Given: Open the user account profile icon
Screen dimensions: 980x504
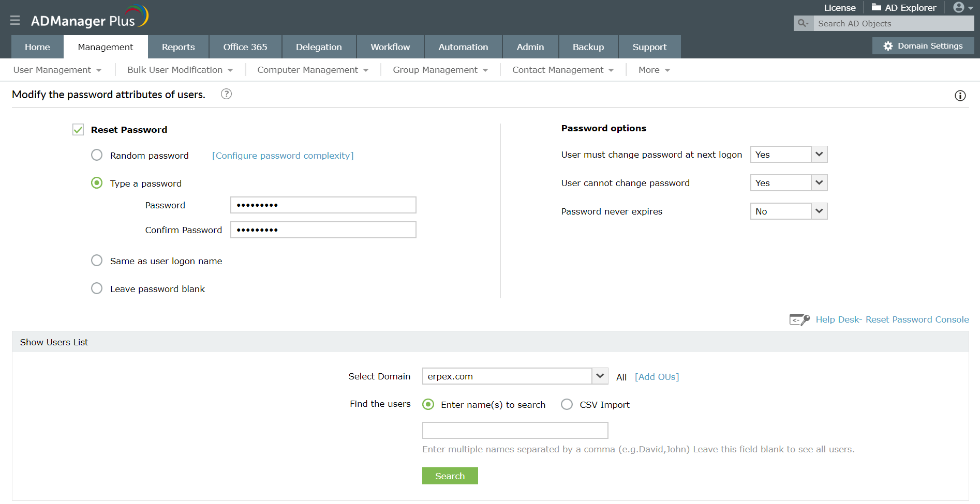Looking at the screenshot, I should [959, 7].
